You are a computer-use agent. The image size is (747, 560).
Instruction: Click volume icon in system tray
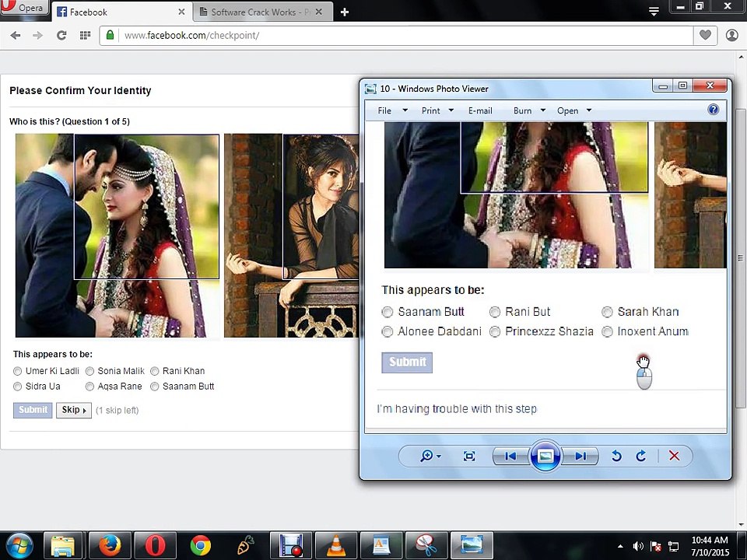click(x=638, y=546)
